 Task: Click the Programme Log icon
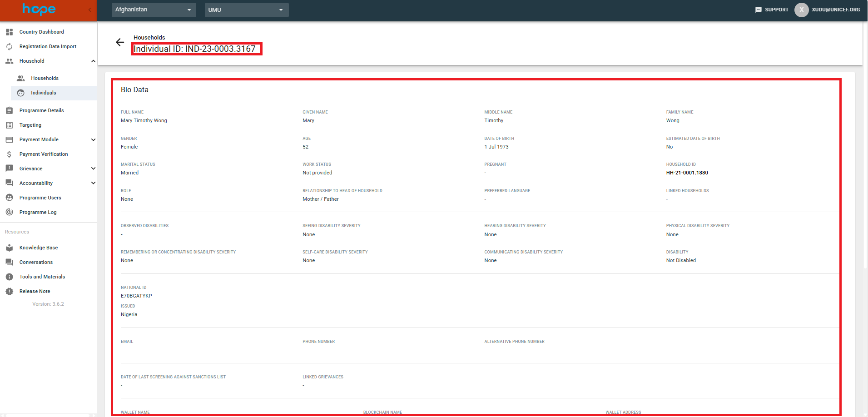coord(9,212)
